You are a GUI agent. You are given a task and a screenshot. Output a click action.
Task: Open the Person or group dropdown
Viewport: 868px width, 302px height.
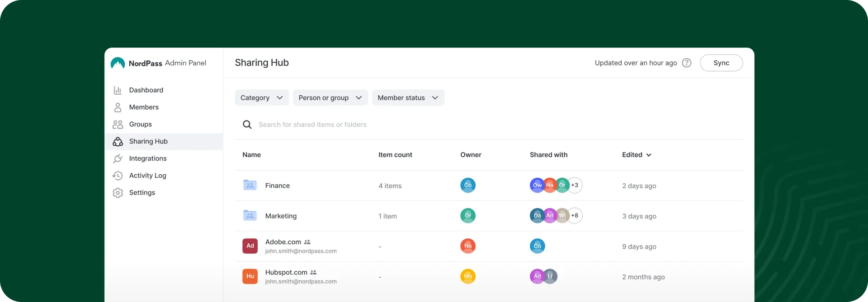(x=330, y=98)
